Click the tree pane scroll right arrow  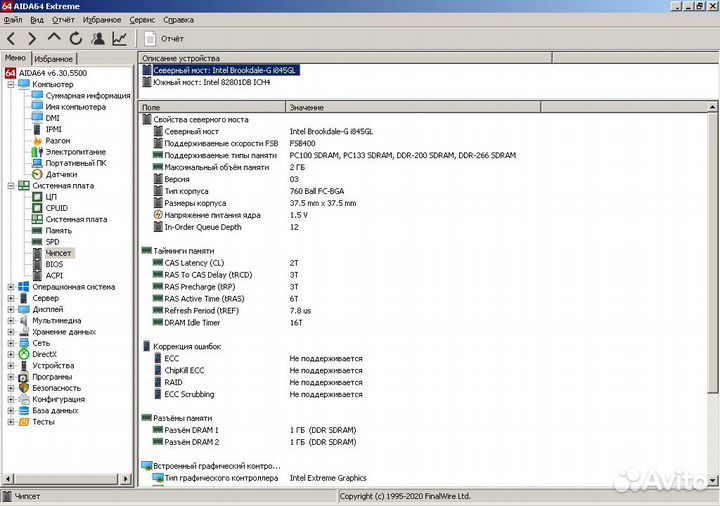click(x=125, y=479)
